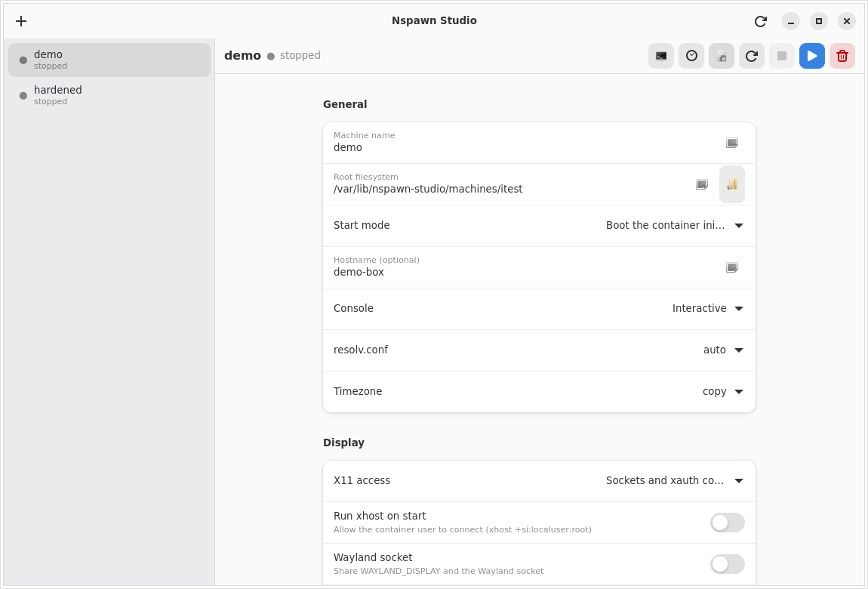Click the status dot beside hardened in sidebar
868x589 pixels.
point(23,95)
